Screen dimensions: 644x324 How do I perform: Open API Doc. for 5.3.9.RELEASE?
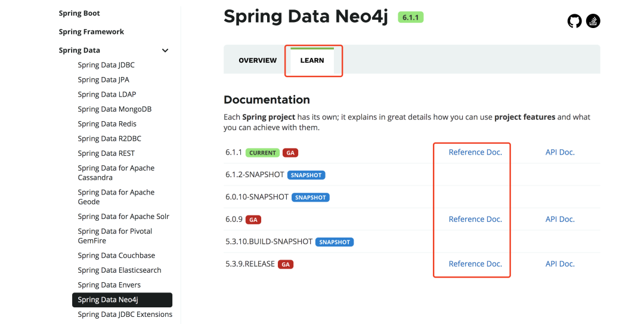pos(560,264)
